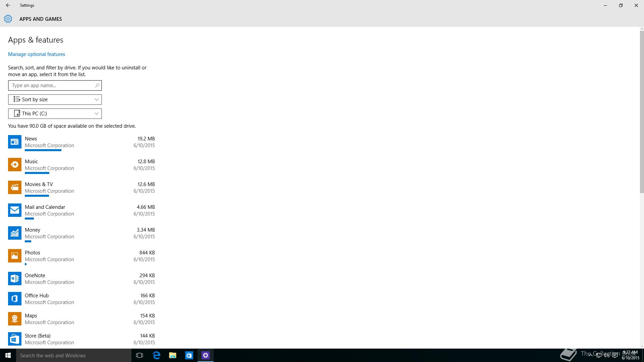Screen dimensions: 644x362
Task: Open the Action Center notifications icon
Action: click(615, 356)
